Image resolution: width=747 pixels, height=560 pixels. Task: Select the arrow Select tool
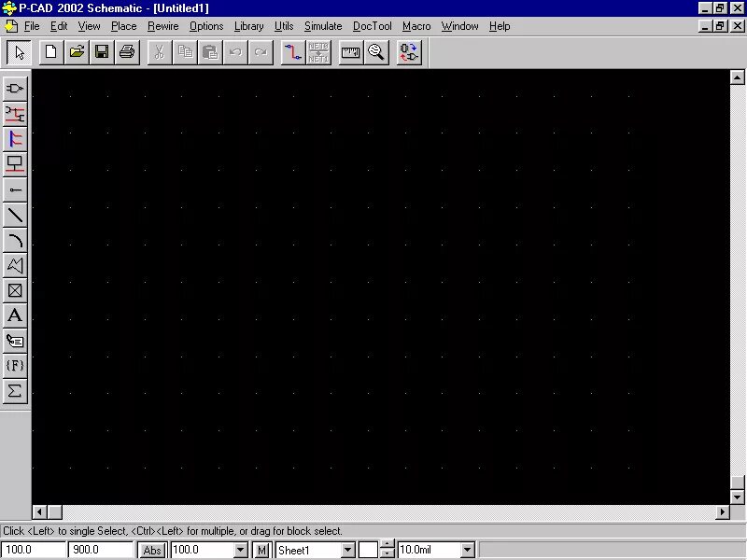click(19, 52)
